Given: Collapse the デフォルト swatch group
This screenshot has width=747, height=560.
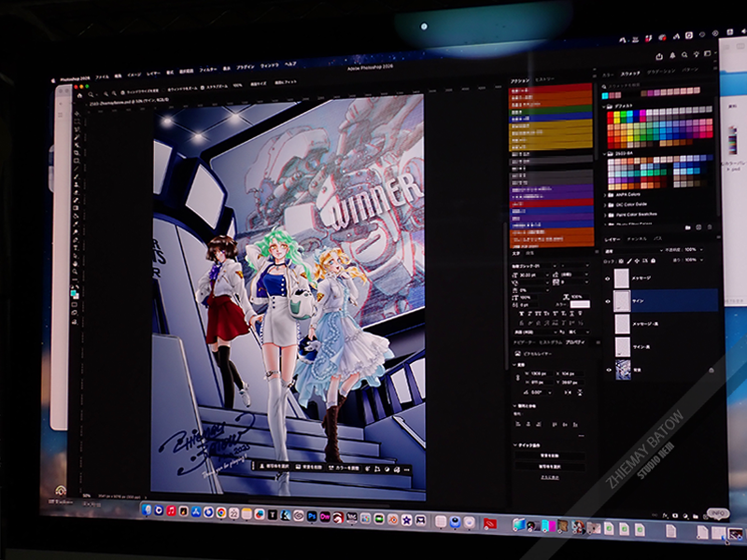Looking at the screenshot, I should (x=604, y=106).
